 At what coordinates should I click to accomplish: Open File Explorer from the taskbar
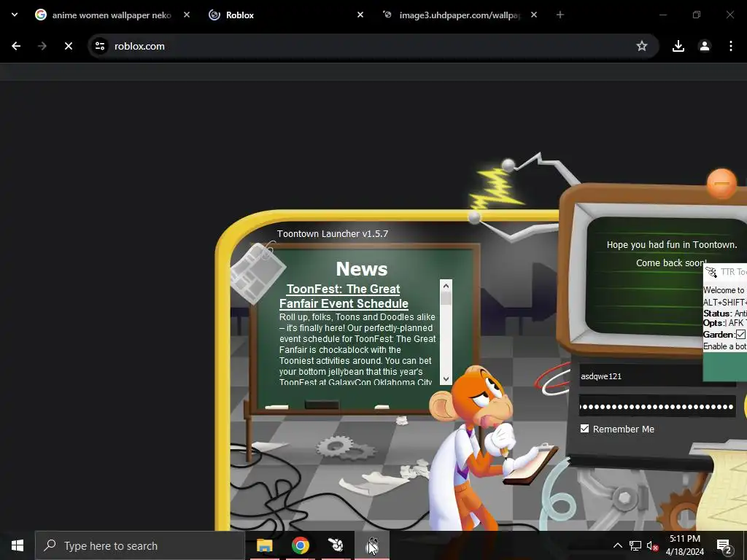click(264, 545)
